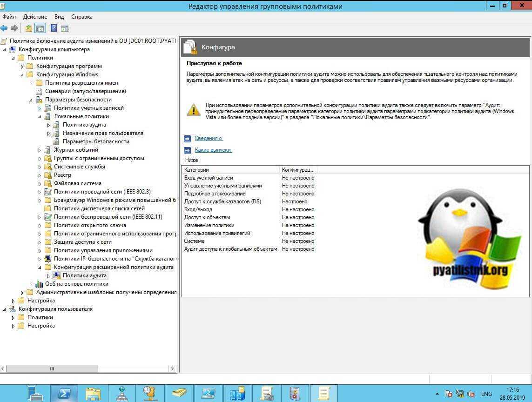Image resolution: width=532 pixels, height=402 pixels.
Task: Click the Сведения о link
Action: tap(208, 138)
